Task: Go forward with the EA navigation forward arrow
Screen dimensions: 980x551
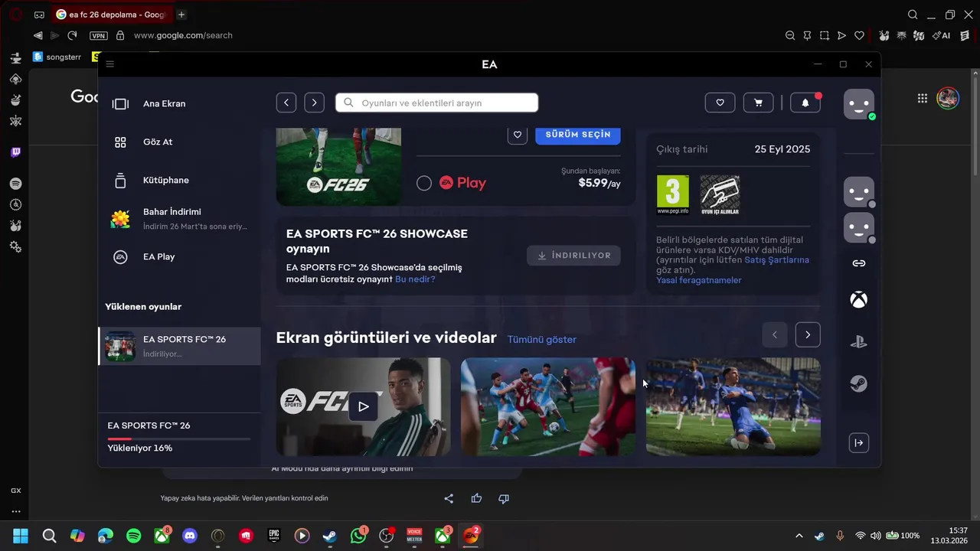Action: (x=314, y=103)
